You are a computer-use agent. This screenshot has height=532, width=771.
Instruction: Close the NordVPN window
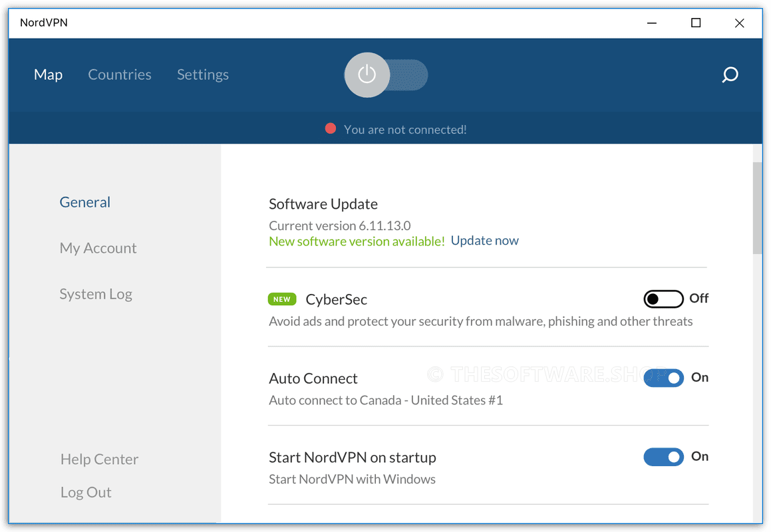coord(739,23)
